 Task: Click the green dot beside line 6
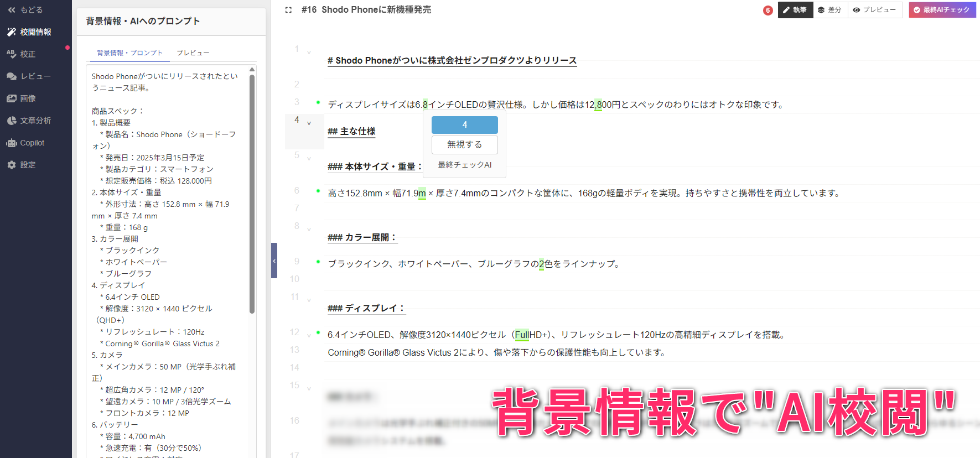point(318,191)
